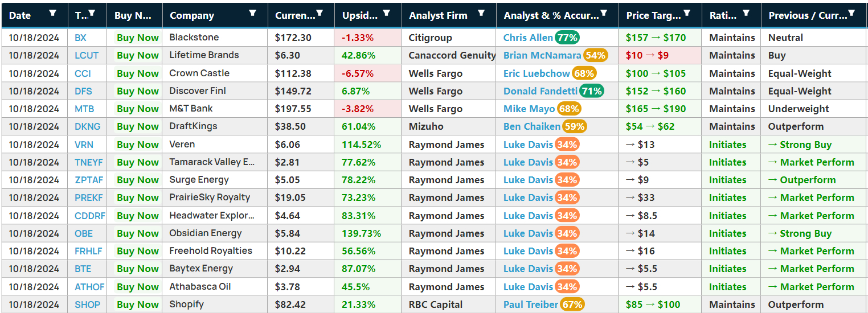Open analyst Chris Allen's profile link
This screenshot has height=313, width=868.
(527, 38)
